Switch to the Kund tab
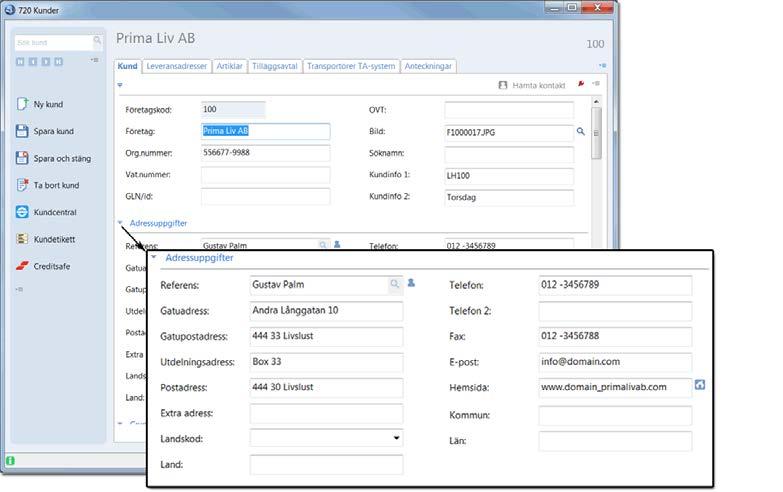This screenshot has height=492, width=783. tap(127, 66)
